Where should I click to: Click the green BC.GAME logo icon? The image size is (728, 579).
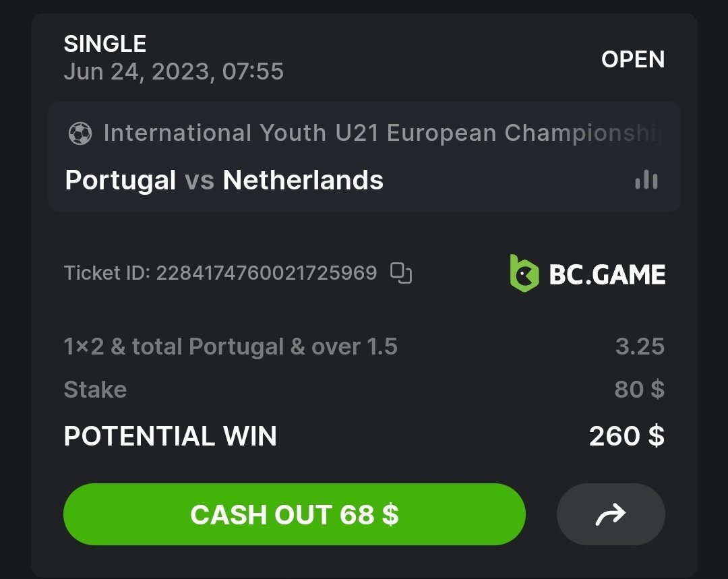(x=524, y=274)
